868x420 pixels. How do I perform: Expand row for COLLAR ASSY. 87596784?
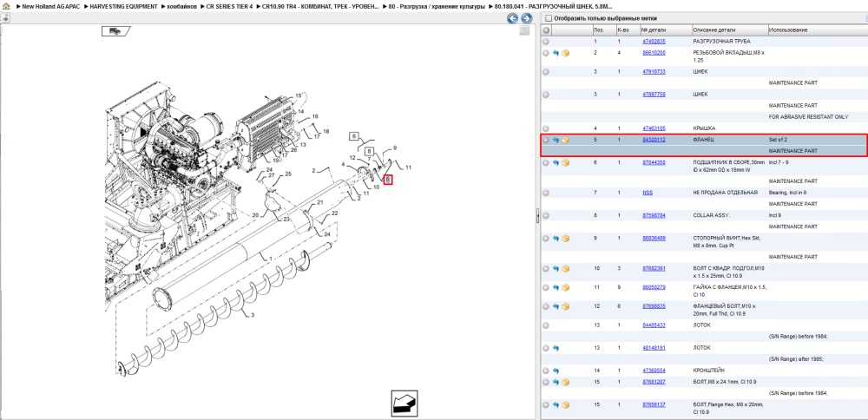[546, 215]
